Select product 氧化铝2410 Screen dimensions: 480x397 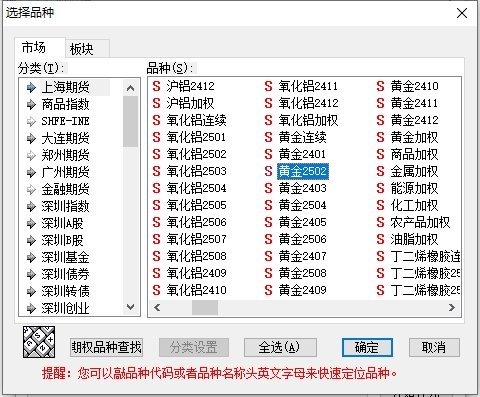click(196, 290)
